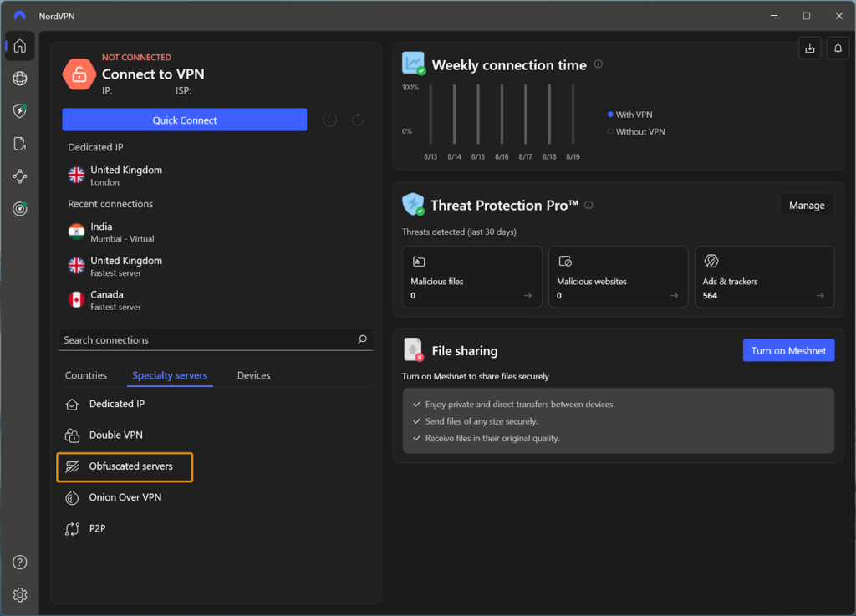
Task: Click the With VPN legend item
Action: click(630, 114)
